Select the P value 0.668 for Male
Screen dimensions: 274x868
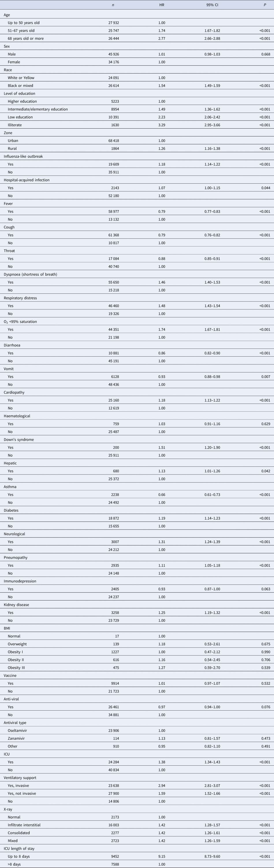tap(265, 54)
